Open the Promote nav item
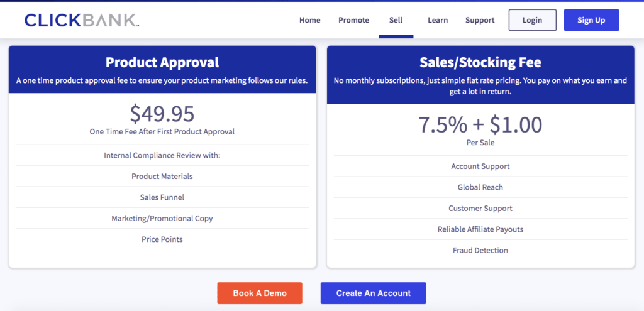The height and width of the screenshot is (311, 644). pyautogui.click(x=353, y=20)
